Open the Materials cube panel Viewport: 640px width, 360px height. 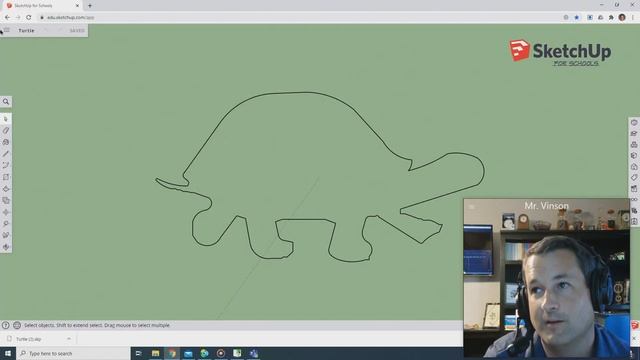click(634, 156)
